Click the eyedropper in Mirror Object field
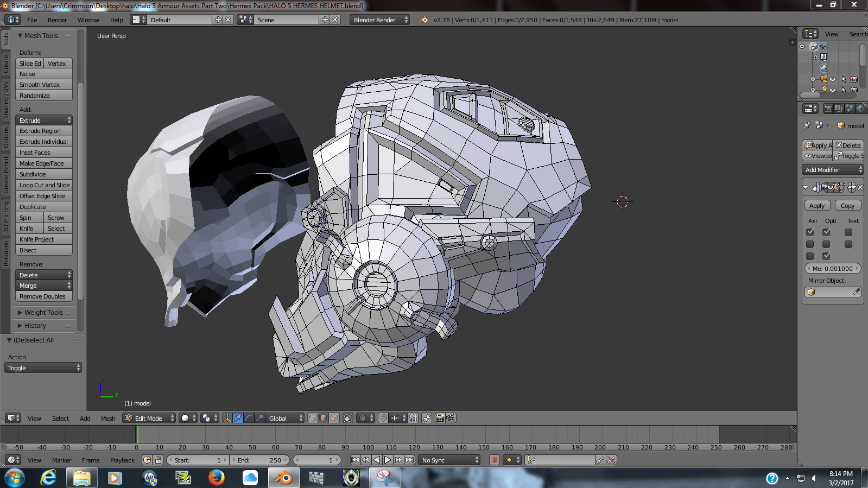Image resolution: width=868 pixels, height=488 pixels. (856, 292)
